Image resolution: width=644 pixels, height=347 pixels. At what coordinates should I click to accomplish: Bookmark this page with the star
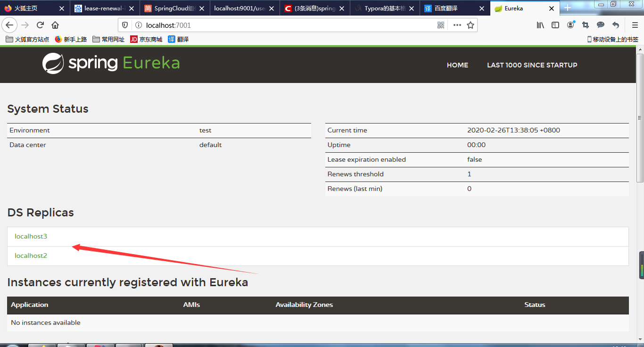coord(471,25)
